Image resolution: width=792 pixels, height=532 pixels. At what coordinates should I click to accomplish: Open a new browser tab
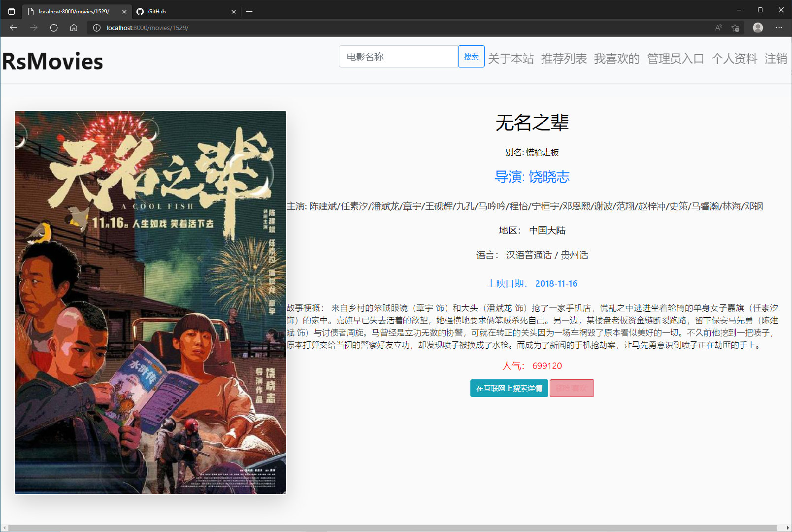249,11
